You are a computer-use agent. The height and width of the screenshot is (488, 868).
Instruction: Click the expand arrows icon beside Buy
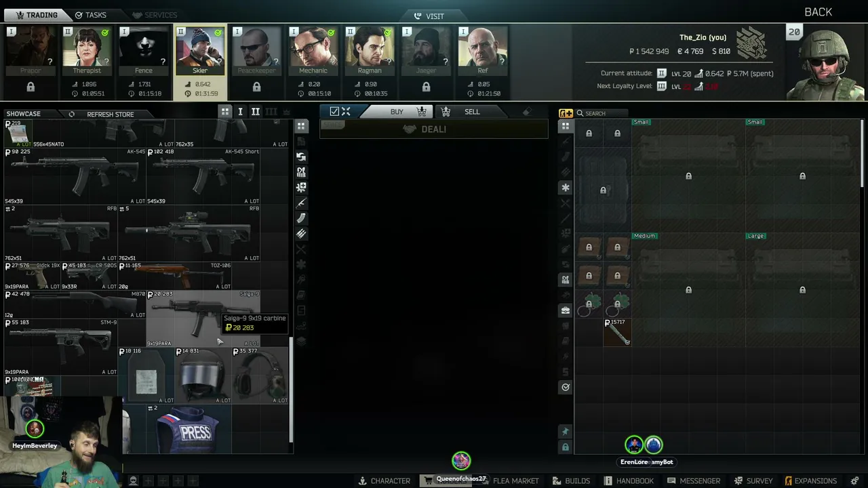coord(346,111)
